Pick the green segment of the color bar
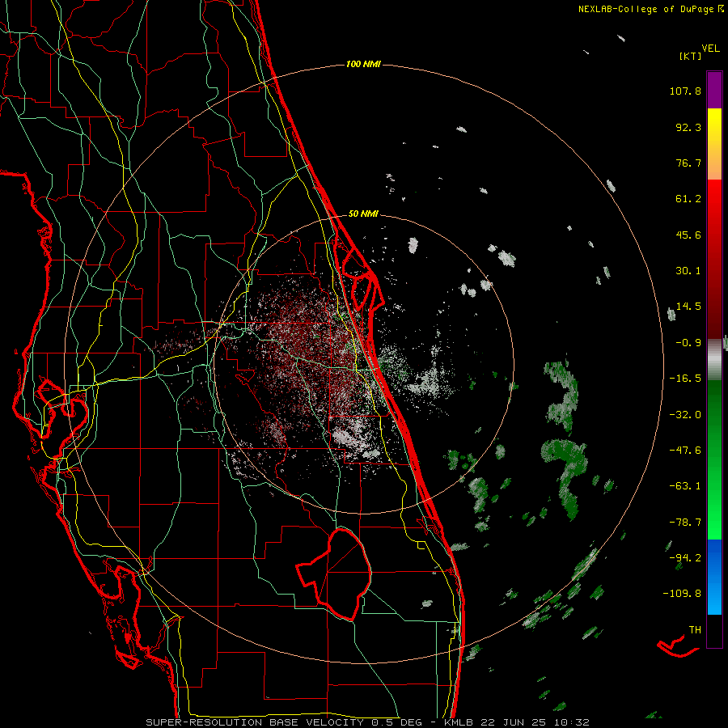The width and height of the screenshot is (728, 728). tap(714, 459)
